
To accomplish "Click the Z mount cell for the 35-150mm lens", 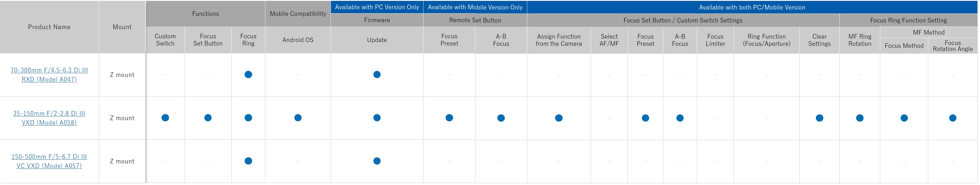I will (122, 118).
